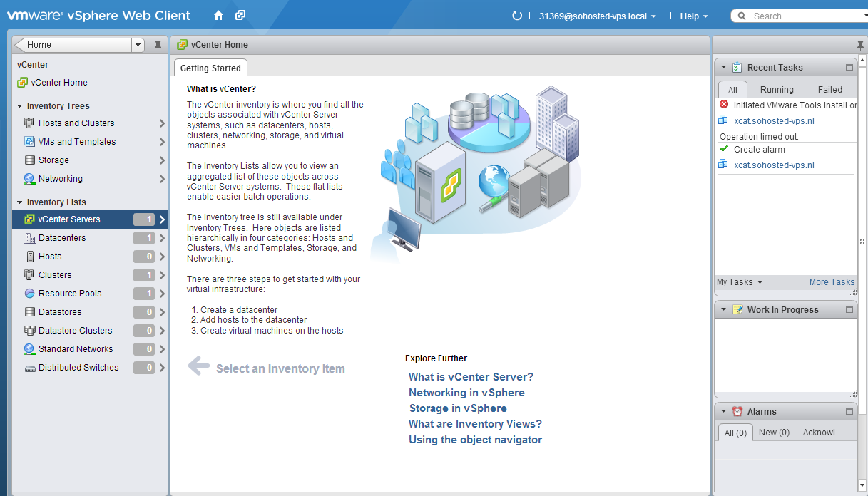Image resolution: width=868 pixels, height=496 pixels.
Task: Open the user account dropdown
Action: pyautogui.click(x=597, y=16)
